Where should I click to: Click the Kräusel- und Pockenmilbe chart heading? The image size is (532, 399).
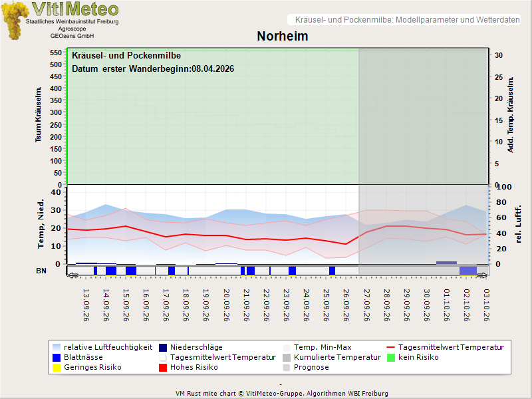[x=126, y=56]
